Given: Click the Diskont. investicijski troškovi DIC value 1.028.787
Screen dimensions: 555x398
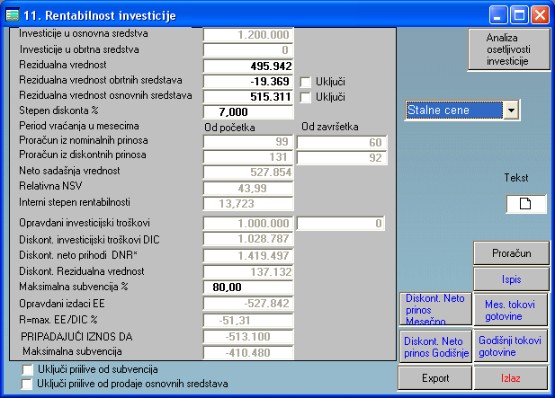Looking at the screenshot, I should [x=248, y=239].
